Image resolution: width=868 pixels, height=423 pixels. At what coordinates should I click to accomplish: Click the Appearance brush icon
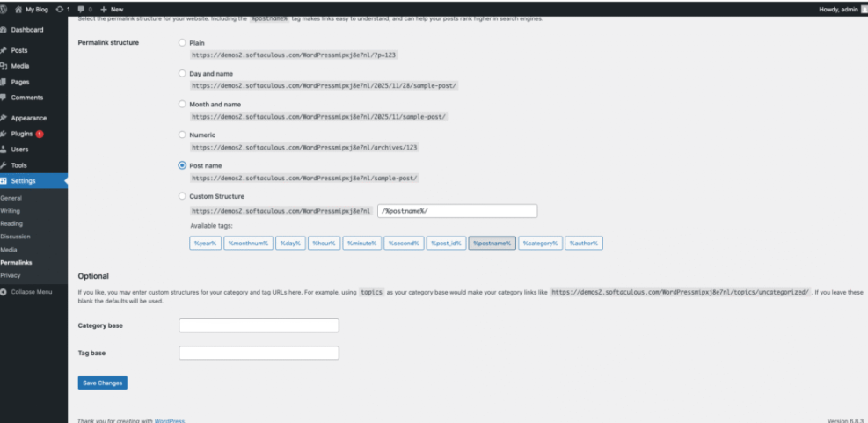pyautogui.click(x=4, y=118)
